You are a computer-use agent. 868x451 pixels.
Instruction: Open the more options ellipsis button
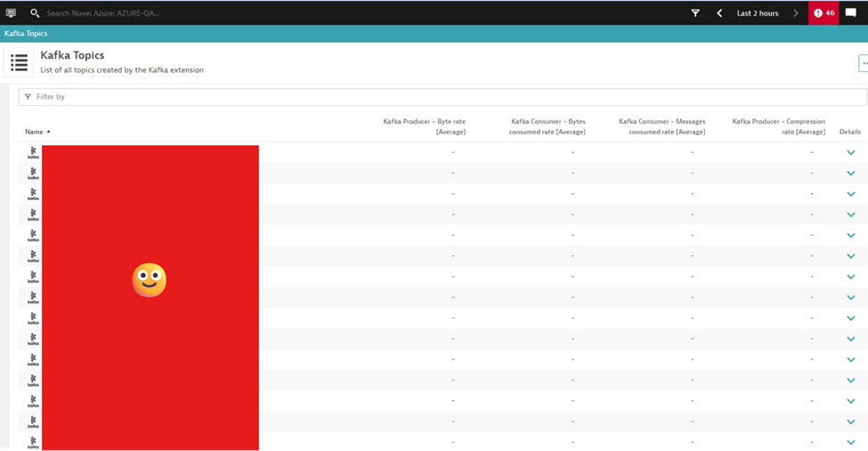pos(863,63)
